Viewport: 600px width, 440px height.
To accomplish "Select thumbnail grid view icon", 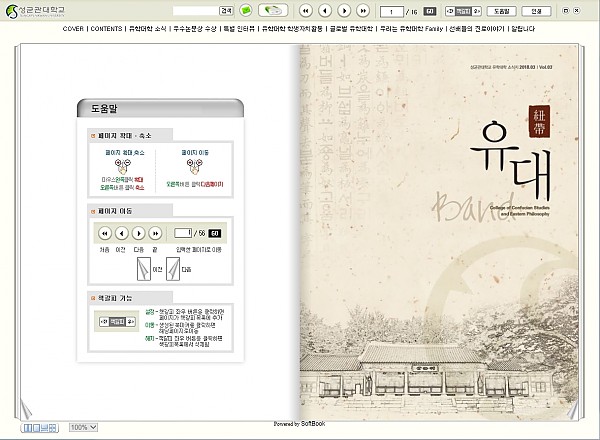I will coord(53,428).
